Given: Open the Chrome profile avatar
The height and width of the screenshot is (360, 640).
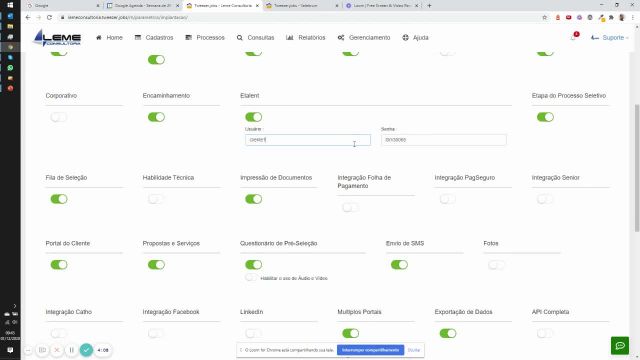Looking at the screenshot, I should 622,18.
